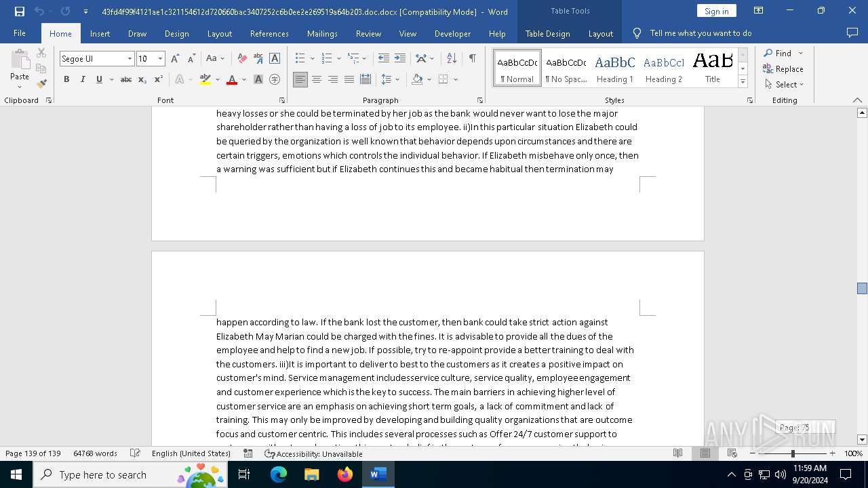Toggle Align Left paragraph button
This screenshot has height=488, width=868.
pos(300,79)
